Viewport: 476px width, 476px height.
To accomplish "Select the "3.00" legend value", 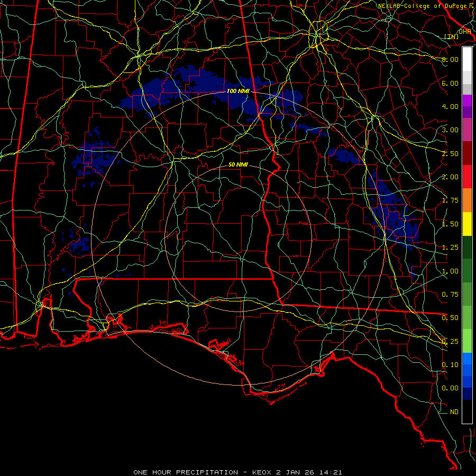I will pos(450,130).
